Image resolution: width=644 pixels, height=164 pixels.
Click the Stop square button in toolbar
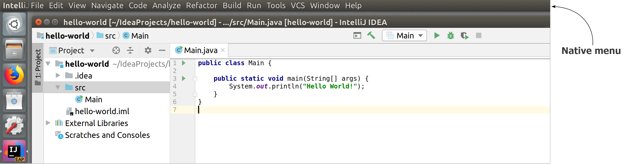(x=478, y=36)
